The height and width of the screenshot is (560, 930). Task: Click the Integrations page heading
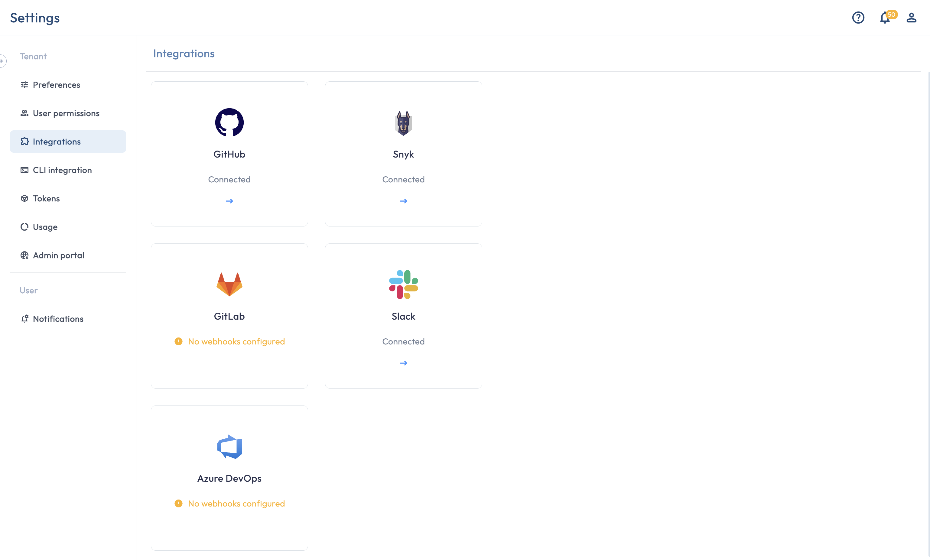click(x=184, y=54)
